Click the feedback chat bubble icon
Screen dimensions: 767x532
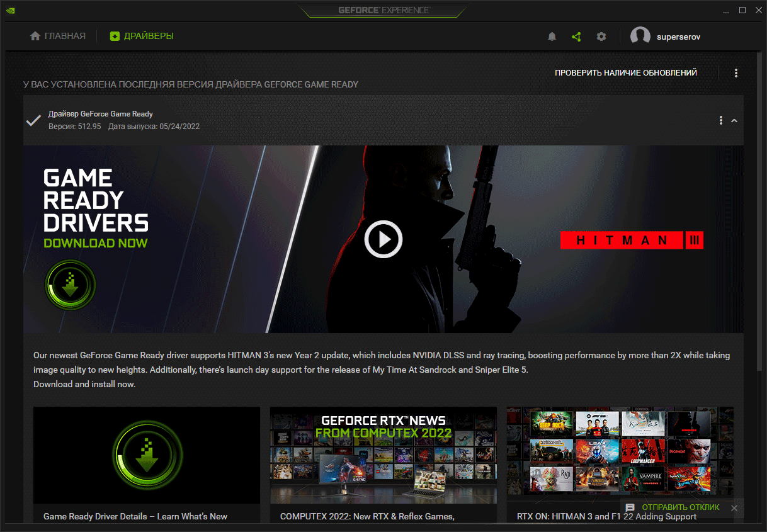coord(630,507)
